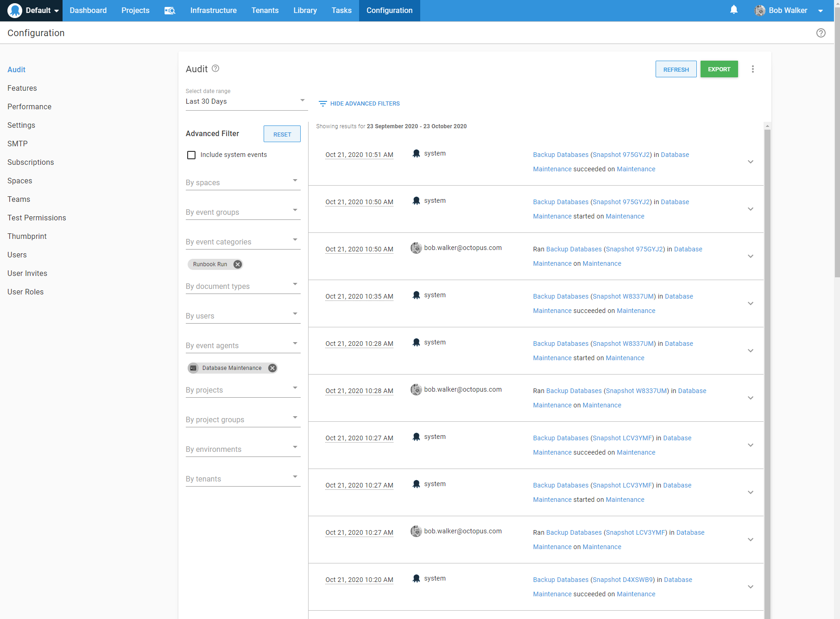Hide the advanced filters panel
This screenshot has height=619, width=840.
(359, 104)
